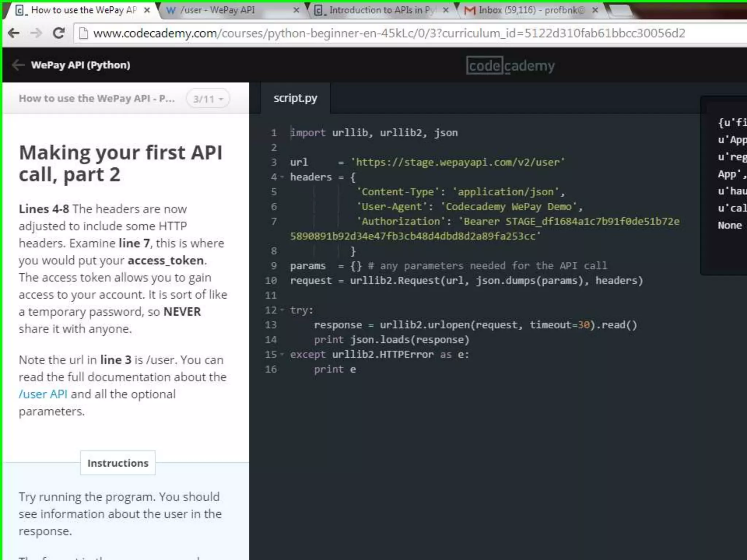Click the codecademy logo in the header
The height and width of the screenshot is (560, 747).
tap(510, 66)
